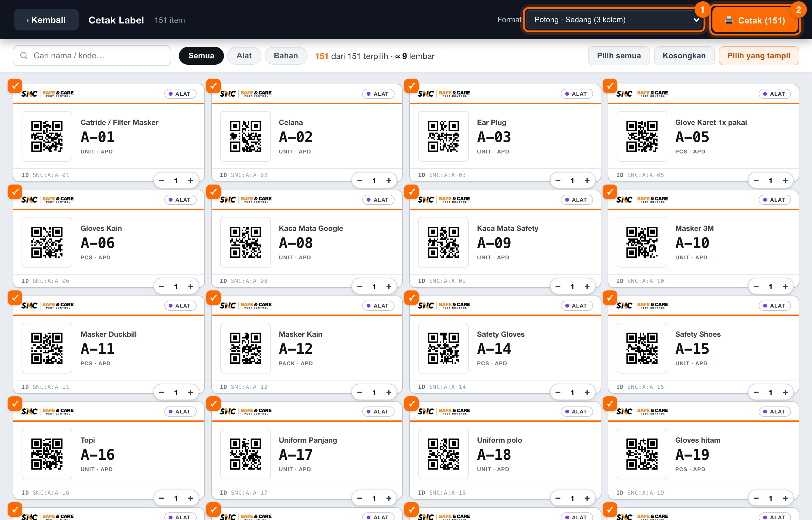Viewport: 812px width, 520px height.
Task: Increase quantity for Topi A-16
Action: [191, 498]
